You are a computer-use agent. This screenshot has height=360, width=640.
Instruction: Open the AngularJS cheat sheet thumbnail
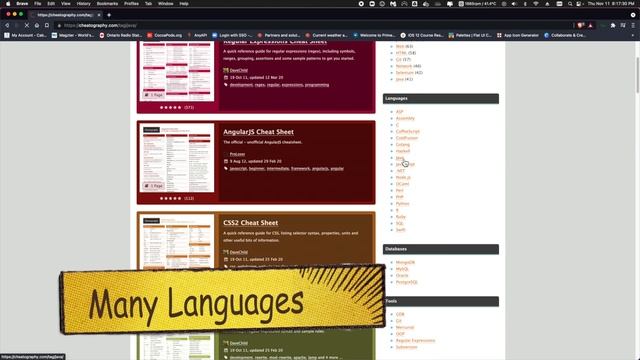pos(177,158)
